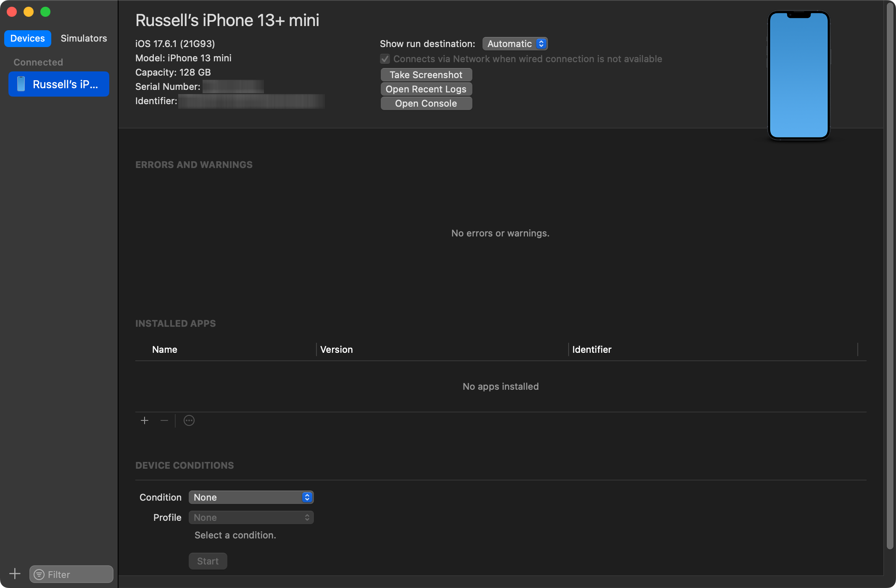
Task: Click the Open Console button
Action: click(x=426, y=103)
